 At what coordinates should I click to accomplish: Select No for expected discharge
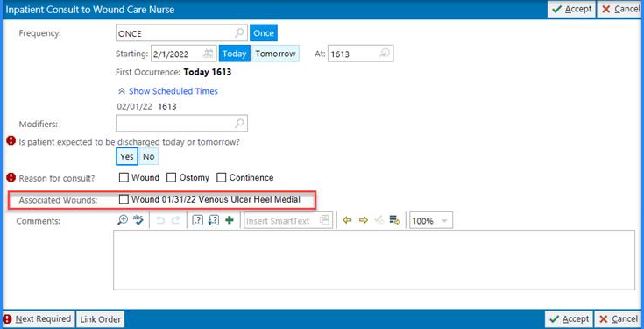click(148, 156)
